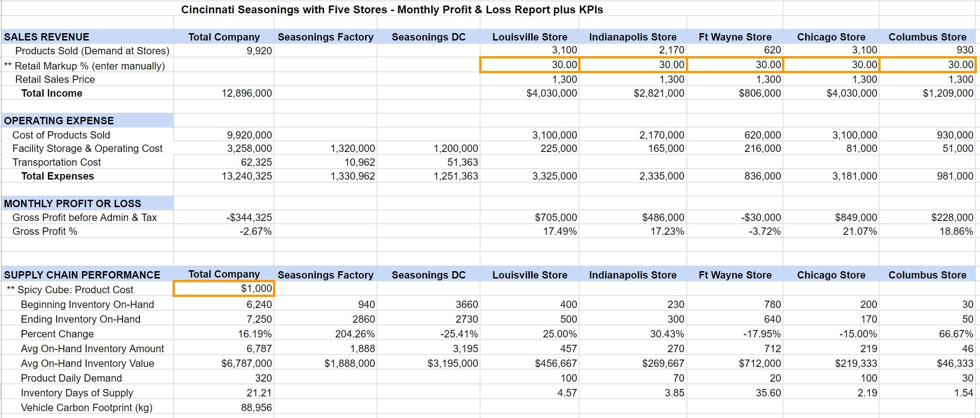Screen dimensions: 980x418
Task: Click Seasonings DC Avg Inventory Value $3,195,000
Action: 453,363
